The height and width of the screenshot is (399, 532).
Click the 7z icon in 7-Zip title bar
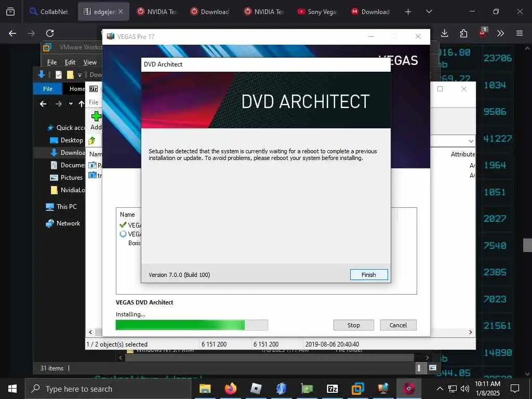(x=94, y=89)
